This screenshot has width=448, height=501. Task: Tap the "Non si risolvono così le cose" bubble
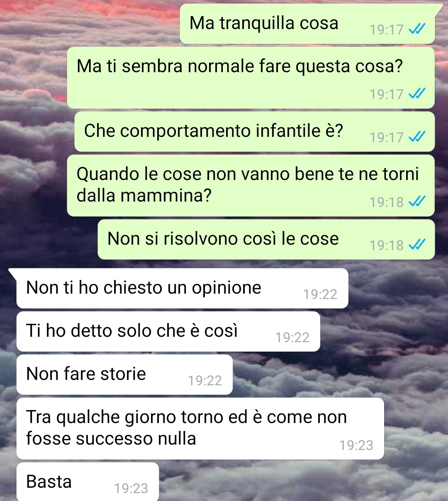point(266,239)
